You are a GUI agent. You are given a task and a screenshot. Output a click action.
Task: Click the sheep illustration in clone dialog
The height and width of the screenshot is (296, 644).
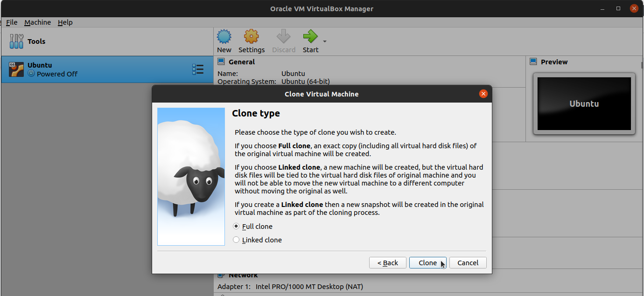(x=191, y=177)
